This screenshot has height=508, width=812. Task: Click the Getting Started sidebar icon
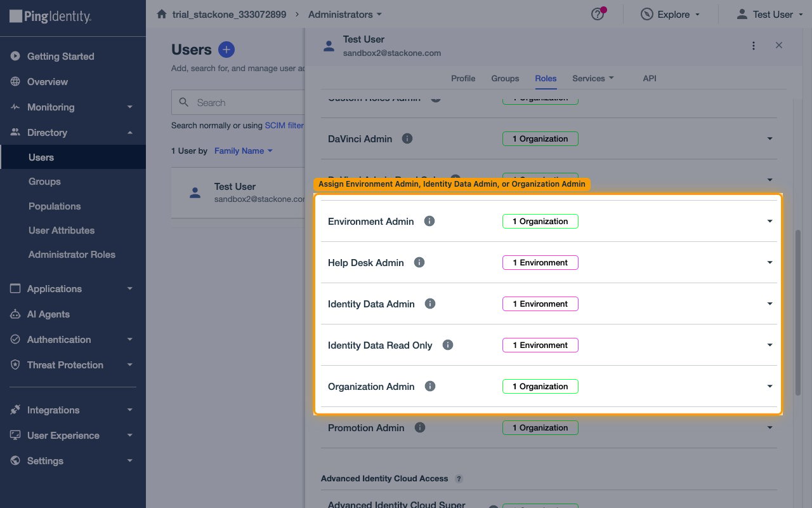15,56
